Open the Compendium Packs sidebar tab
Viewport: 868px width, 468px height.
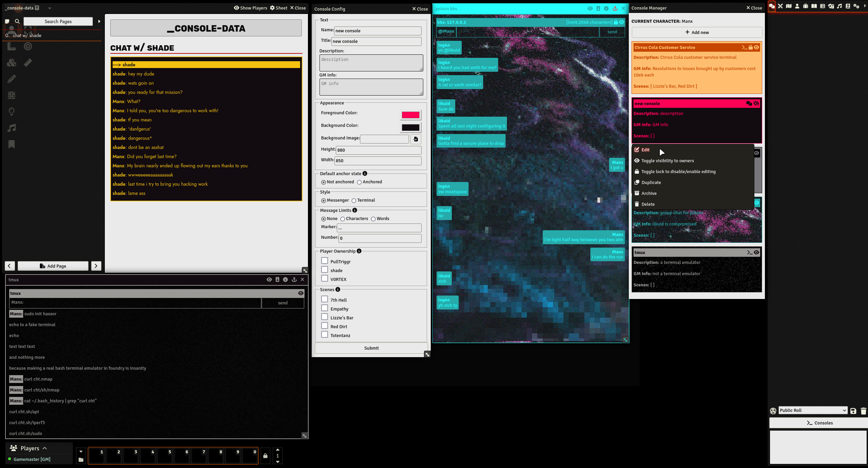(x=848, y=6)
